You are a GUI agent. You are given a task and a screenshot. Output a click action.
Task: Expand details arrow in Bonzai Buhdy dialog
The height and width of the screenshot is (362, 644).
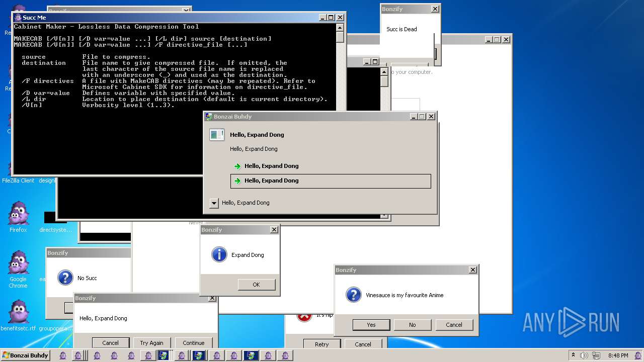click(214, 203)
